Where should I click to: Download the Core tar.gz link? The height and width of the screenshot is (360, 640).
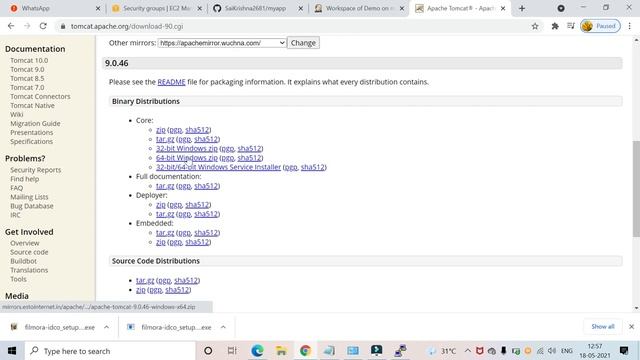(x=165, y=139)
